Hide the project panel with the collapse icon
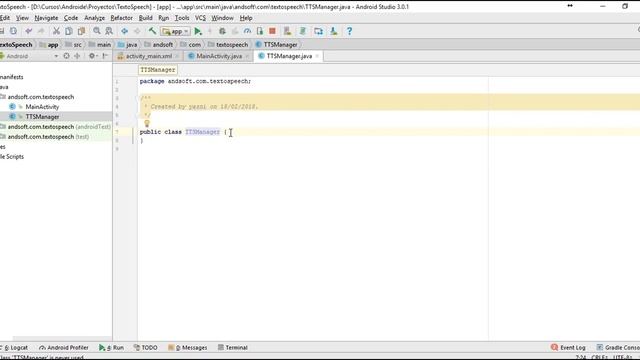 click(105, 56)
